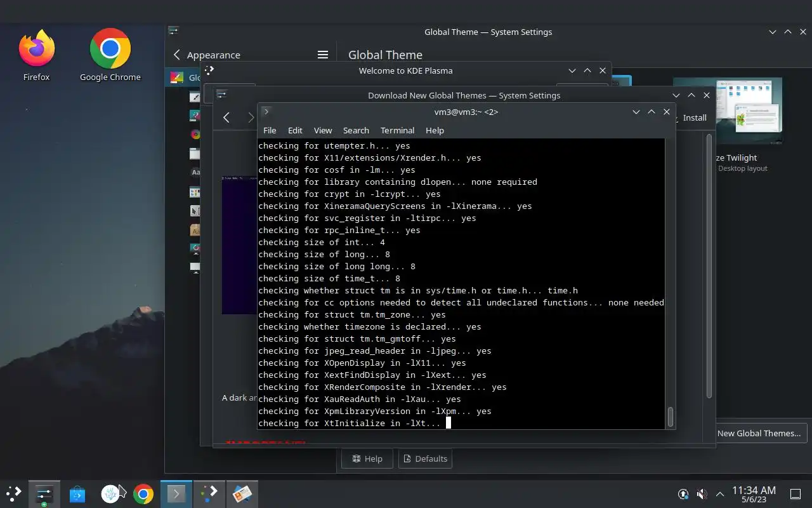Screen dimensions: 812x508
Task: Click the Download Themes window vertical scrollbar
Action: [x=709, y=267]
